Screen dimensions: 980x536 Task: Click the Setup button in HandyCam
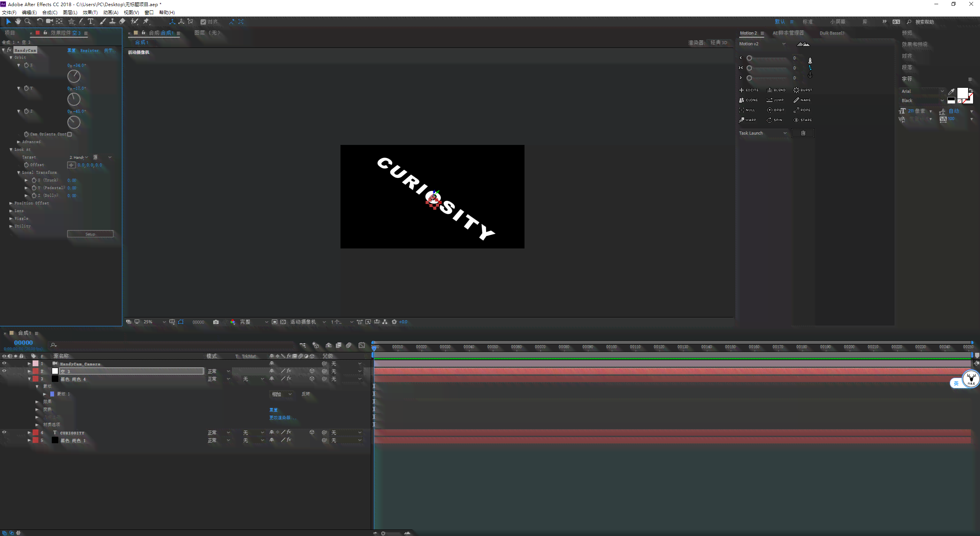[x=90, y=234]
